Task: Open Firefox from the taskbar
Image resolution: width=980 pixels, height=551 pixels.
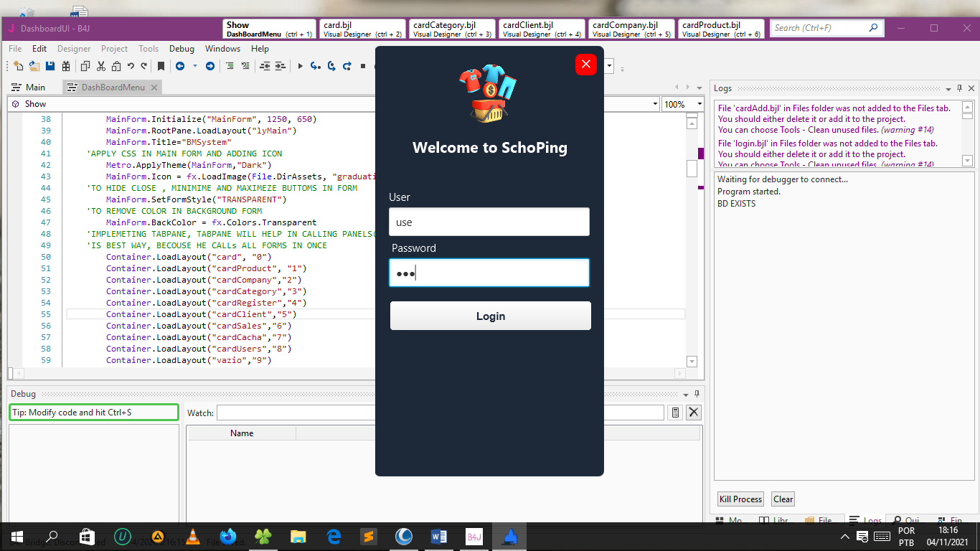Action: click(x=228, y=537)
